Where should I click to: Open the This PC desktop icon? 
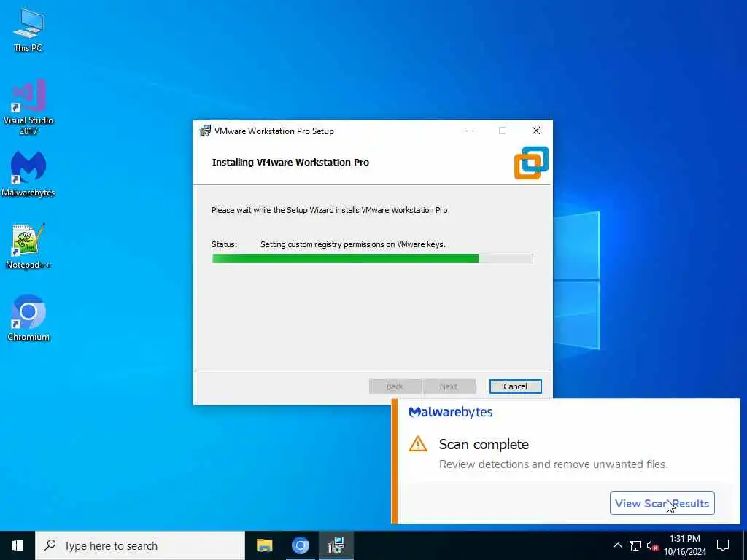click(28, 31)
